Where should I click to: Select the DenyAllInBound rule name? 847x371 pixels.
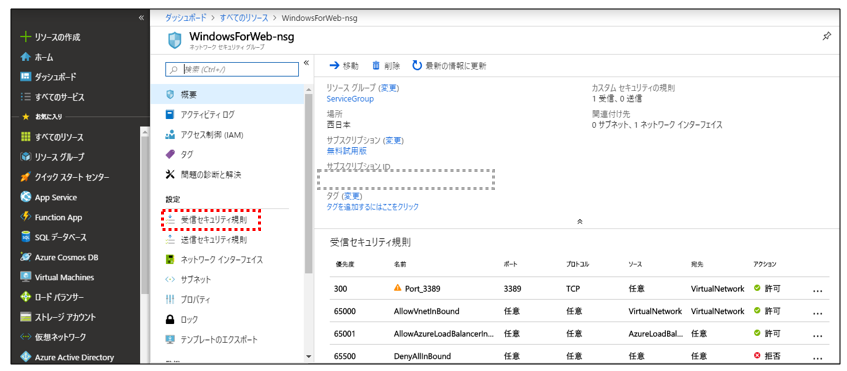422,356
